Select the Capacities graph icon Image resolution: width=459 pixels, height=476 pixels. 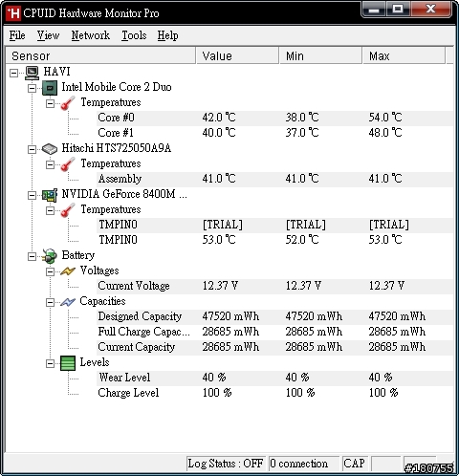coord(68,302)
